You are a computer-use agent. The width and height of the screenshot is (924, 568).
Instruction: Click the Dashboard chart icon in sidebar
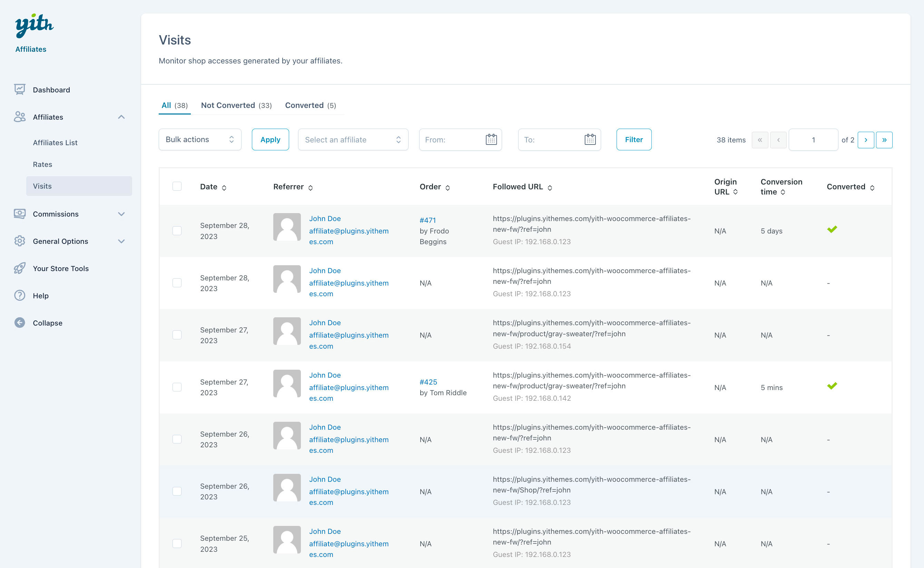(x=20, y=89)
